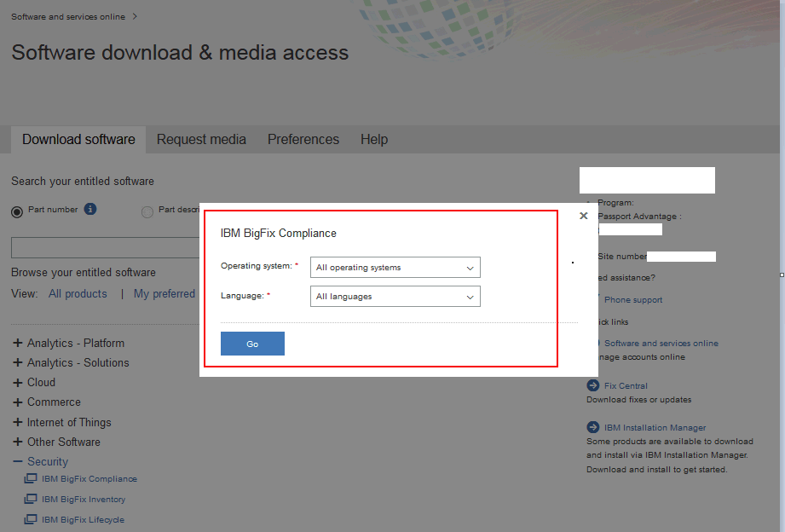The image size is (785, 532).
Task: Open the Help tab
Action: tap(374, 139)
